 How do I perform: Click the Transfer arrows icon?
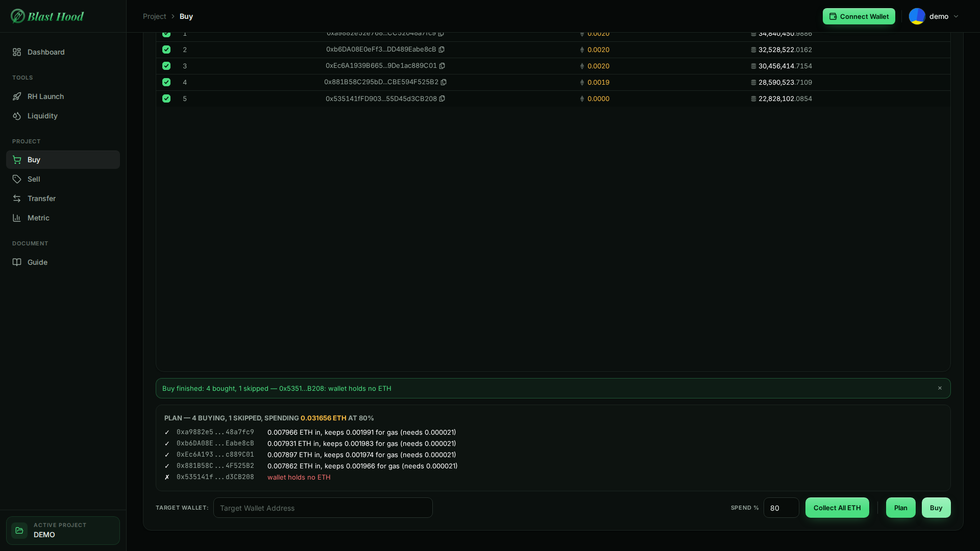coord(17,198)
